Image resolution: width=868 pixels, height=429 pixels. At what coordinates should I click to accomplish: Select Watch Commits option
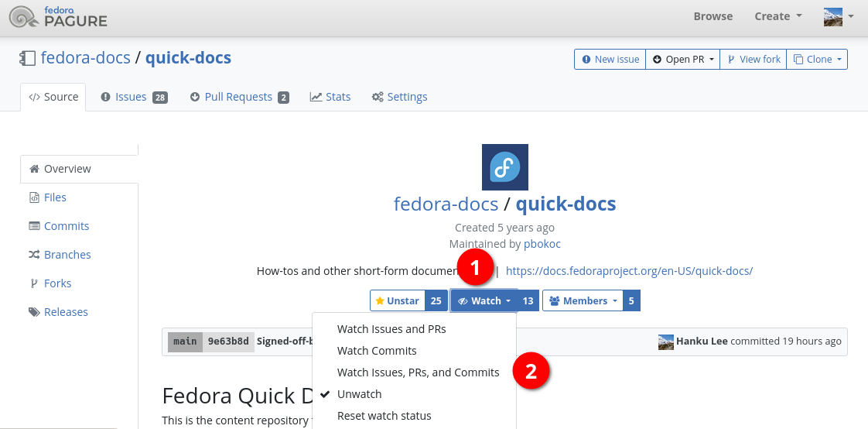[x=414, y=351]
